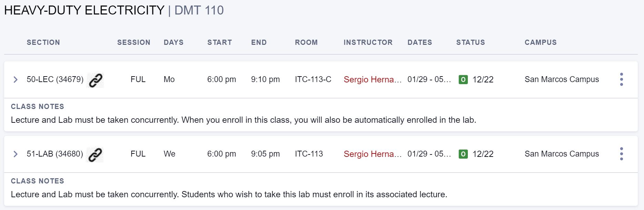Click green open status badge on 50-LEC

(x=463, y=80)
